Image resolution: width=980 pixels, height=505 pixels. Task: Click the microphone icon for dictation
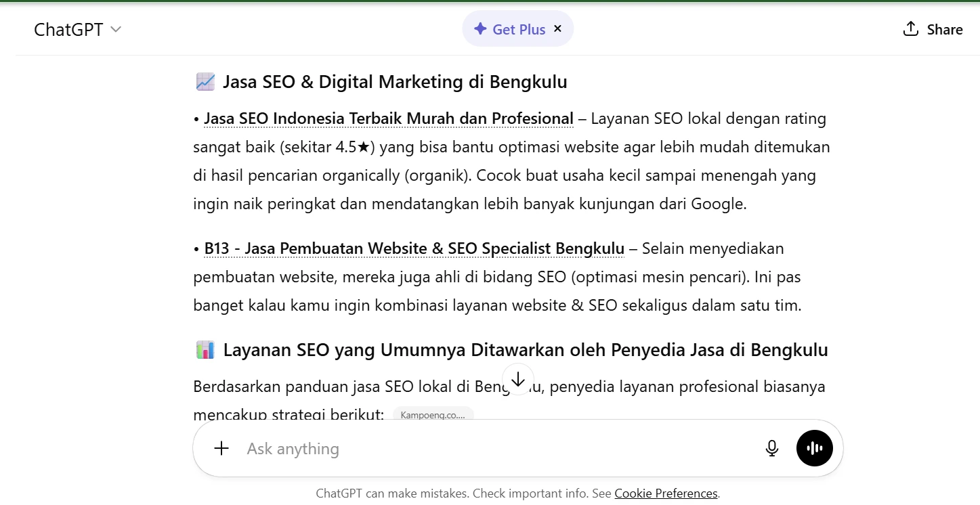click(771, 447)
